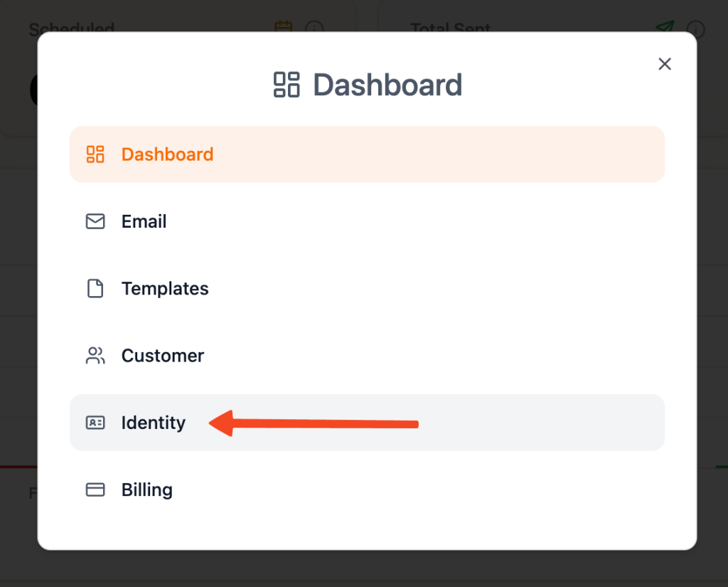The image size is (728, 587).
Task: Click the Billing credit card icon
Action: tap(95, 490)
